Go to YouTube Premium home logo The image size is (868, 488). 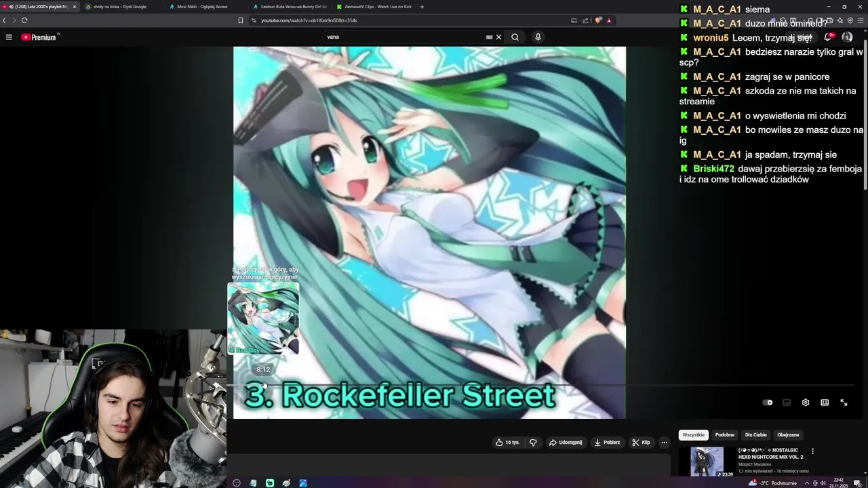coord(40,37)
